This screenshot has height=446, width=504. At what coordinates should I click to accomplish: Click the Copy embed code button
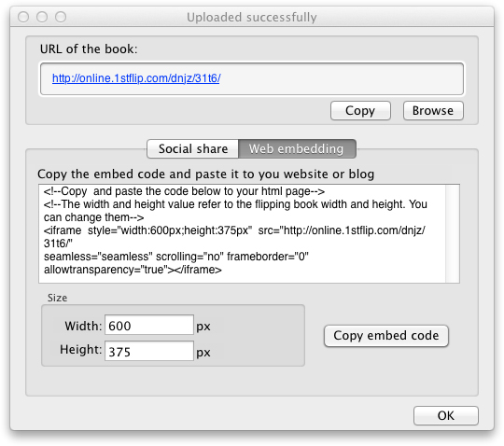pos(386,336)
